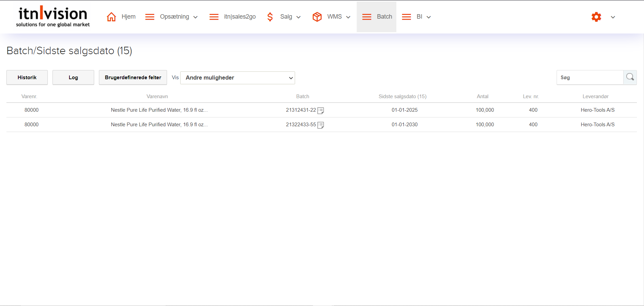Image resolution: width=644 pixels, height=306 pixels.
Task: Open the settings gear icon
Action: point(596,17)
